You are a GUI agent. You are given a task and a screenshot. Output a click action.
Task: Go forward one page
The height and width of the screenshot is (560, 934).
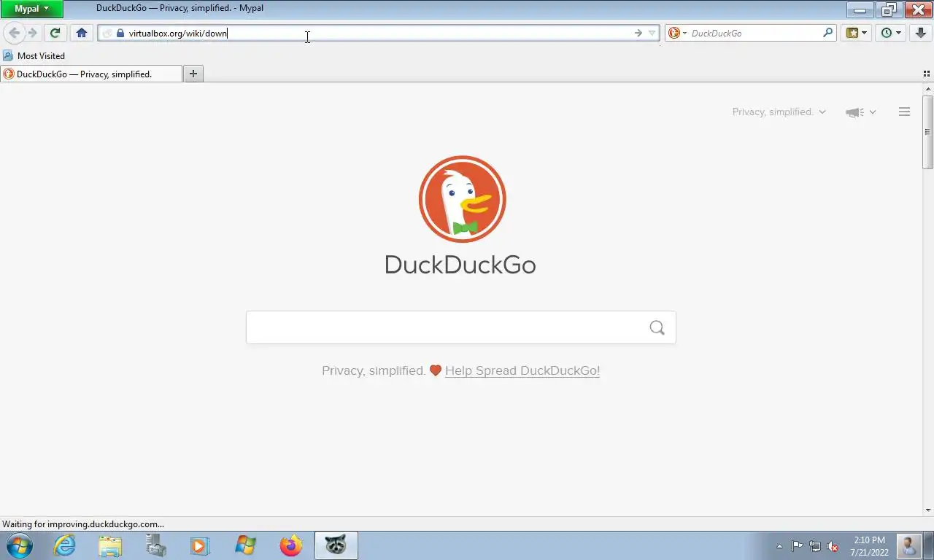(32, 33)
